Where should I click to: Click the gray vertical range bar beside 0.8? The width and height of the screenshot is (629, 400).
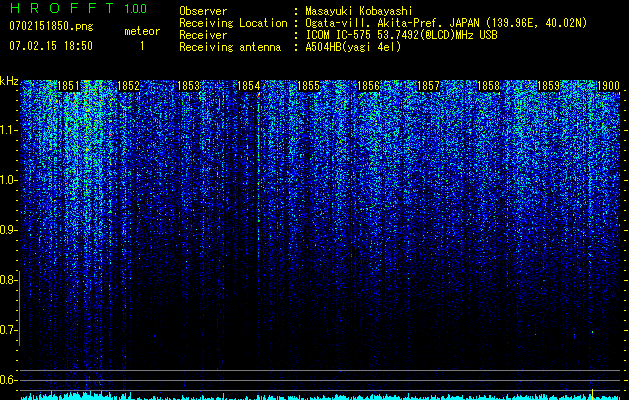pyautogui.click(x=19, y=308)
